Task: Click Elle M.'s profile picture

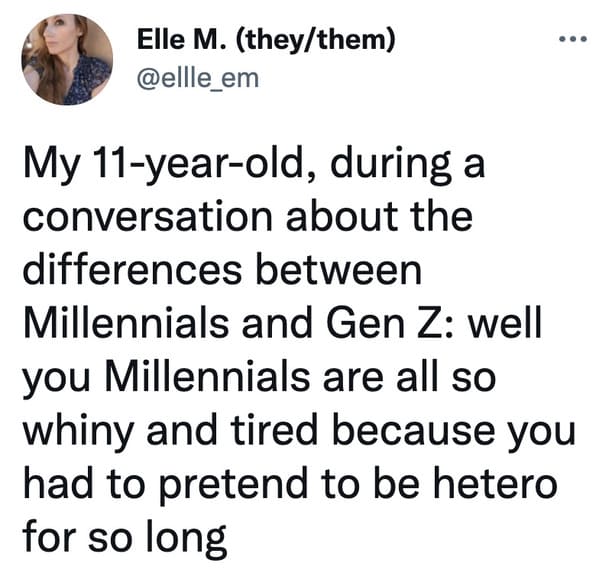Action: click(67, 59)
